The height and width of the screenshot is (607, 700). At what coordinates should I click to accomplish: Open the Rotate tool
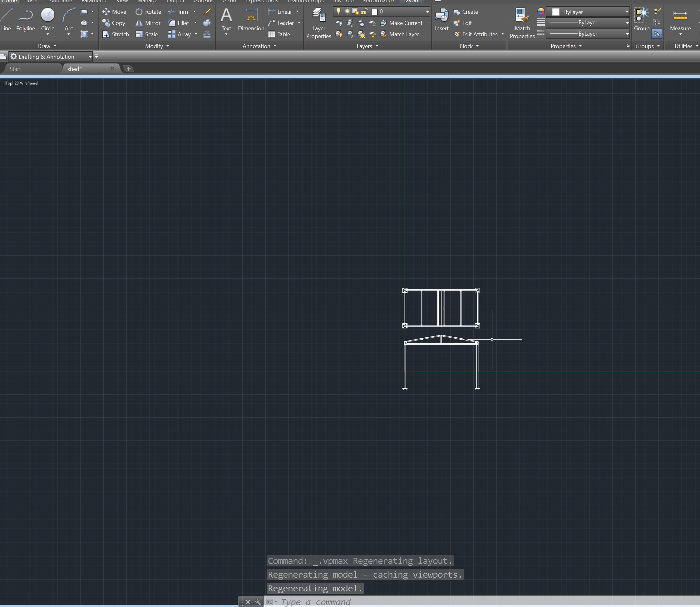(148, 12)
